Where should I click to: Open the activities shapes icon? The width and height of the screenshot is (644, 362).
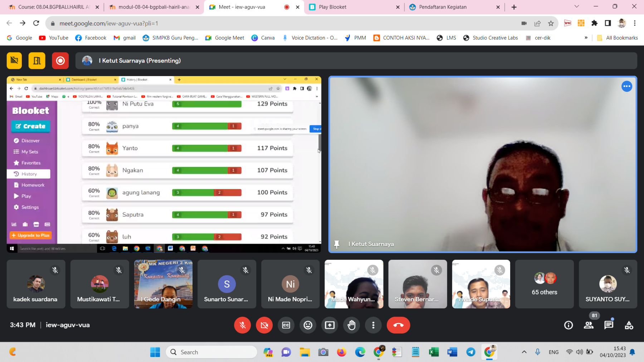pos(629,325)
